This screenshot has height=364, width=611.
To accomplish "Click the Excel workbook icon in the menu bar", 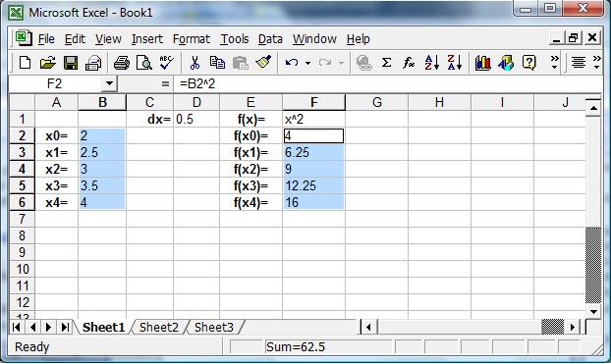I will pos(23,38).
